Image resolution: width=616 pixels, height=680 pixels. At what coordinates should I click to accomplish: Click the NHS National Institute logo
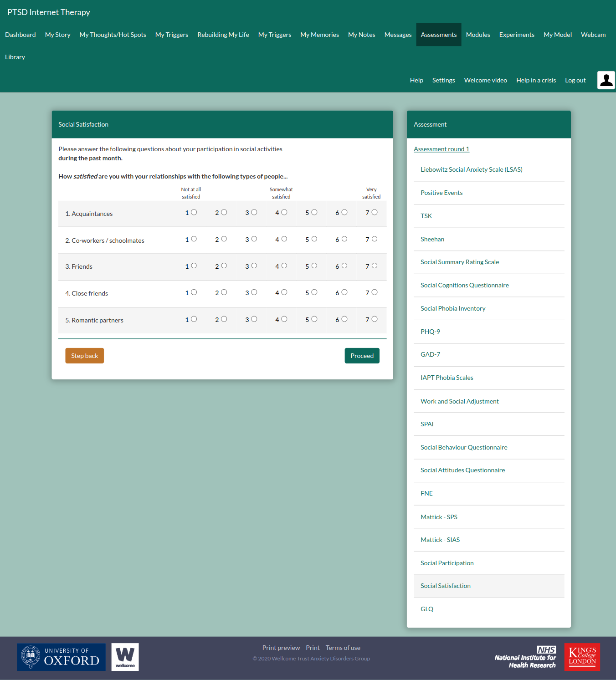pos(525,657)
